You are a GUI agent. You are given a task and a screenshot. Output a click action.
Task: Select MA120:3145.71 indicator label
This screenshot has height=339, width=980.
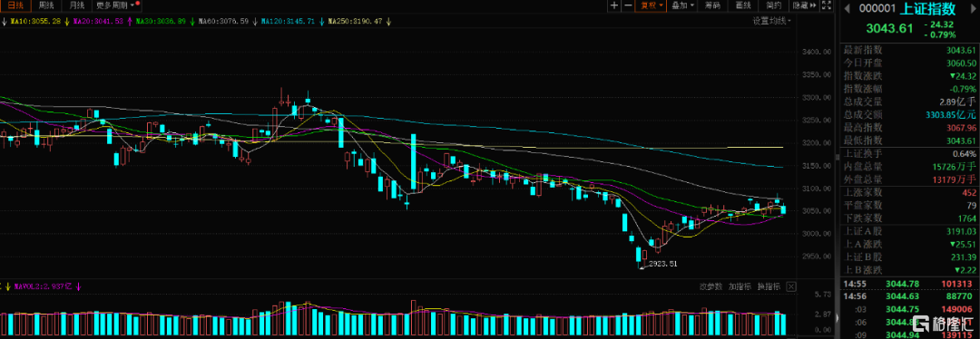(x=289, y=21)
